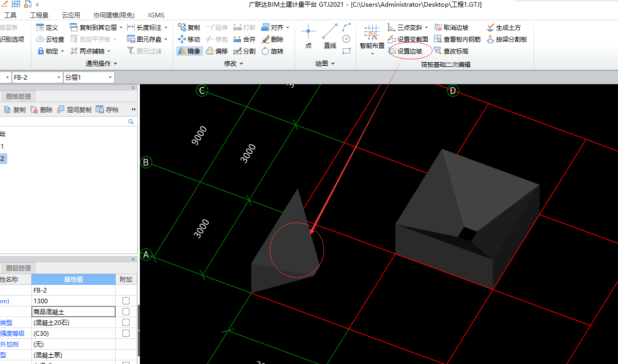This screenshot has height=364, width=618.
Task: Click 设置边坡 set side slope
Action: click(405, 51)
